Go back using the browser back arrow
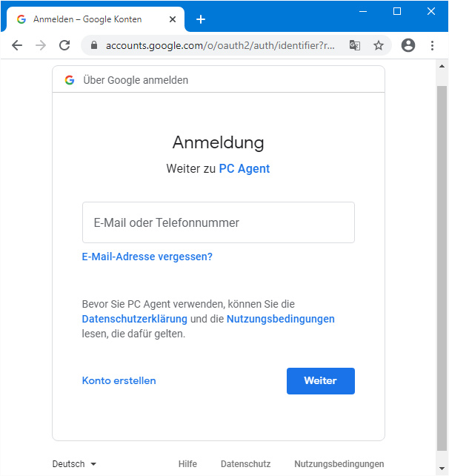This screenshot has height=476, width=449. [17, 45]
